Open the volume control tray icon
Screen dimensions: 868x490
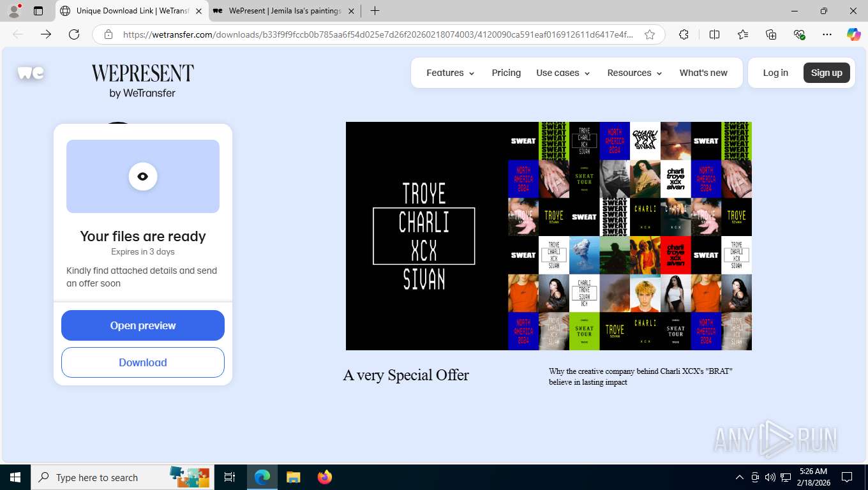click(770, 477)
